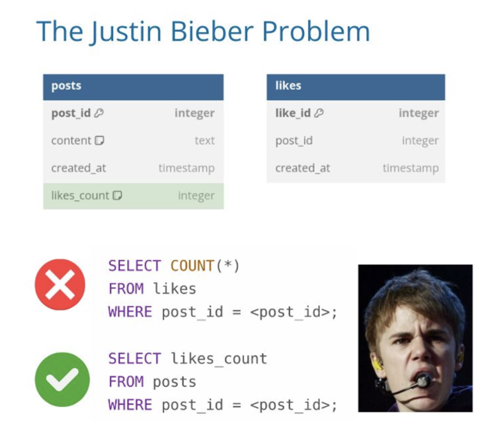Click the slide title 'The Justin Bieber Problem'

203,32
